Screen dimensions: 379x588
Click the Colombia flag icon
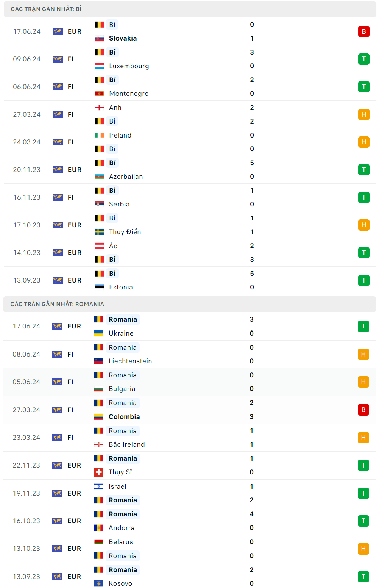pyautogui.click(x=99, y=417)
